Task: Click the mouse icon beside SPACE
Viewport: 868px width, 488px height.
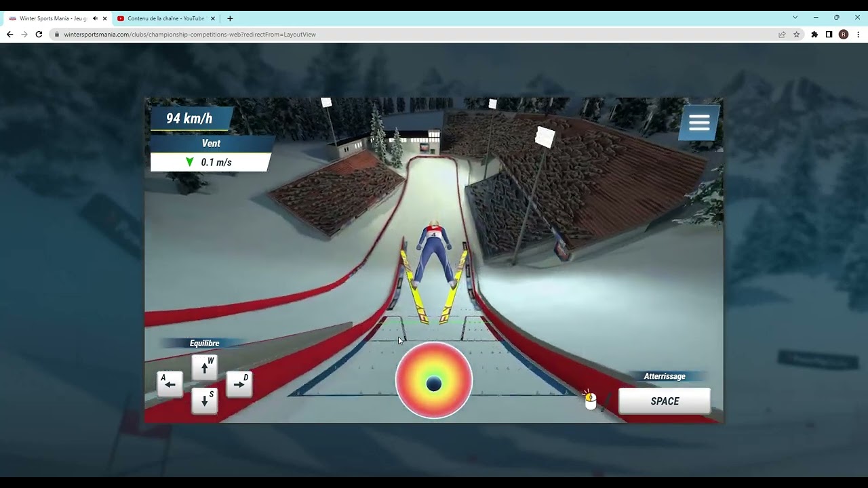Action: pyautogui.click(x=591, y=401)
